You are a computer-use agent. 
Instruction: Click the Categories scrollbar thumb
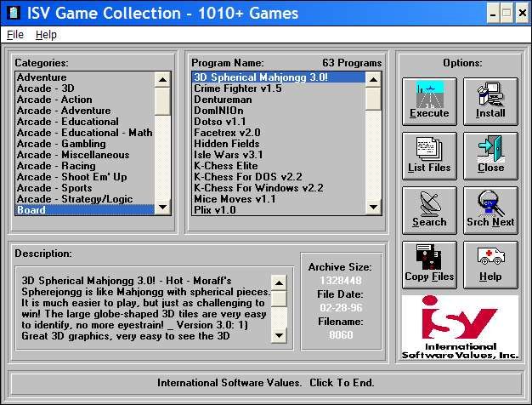162,101
